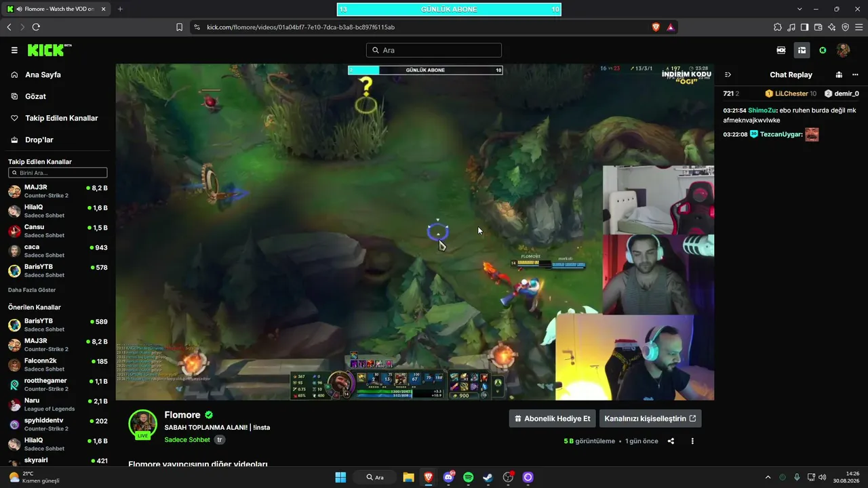Click the green K coin icon
This screenshot has height=488, width=868.
pos(823,50)
